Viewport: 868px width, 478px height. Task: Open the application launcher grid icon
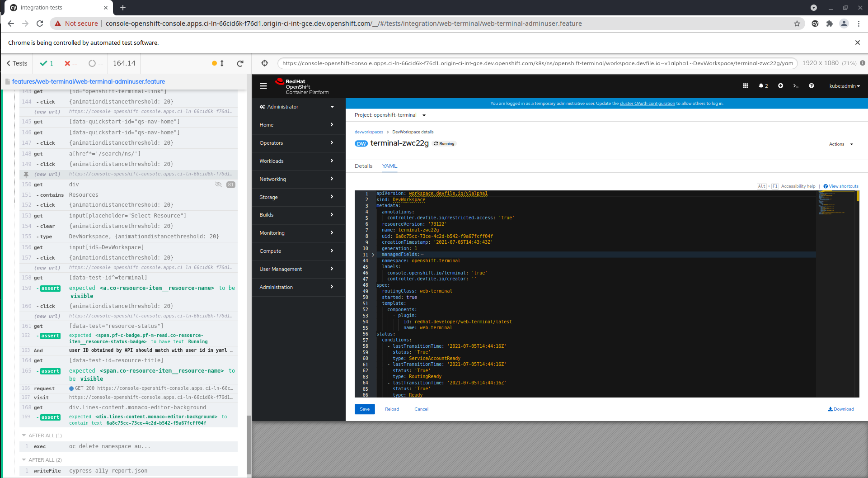[x=746, y=86]
